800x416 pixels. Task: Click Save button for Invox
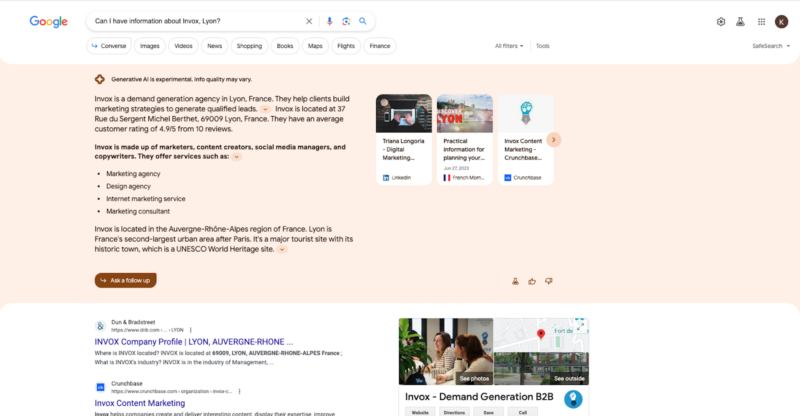488,412
